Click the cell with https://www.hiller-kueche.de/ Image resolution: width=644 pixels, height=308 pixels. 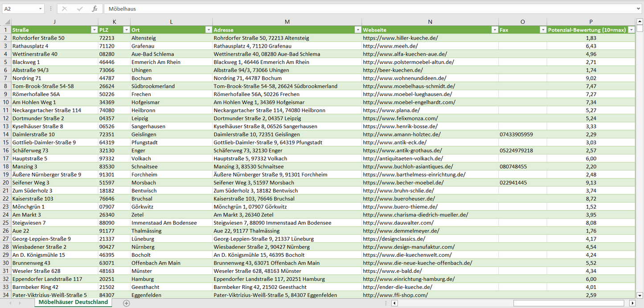point(400,38)
